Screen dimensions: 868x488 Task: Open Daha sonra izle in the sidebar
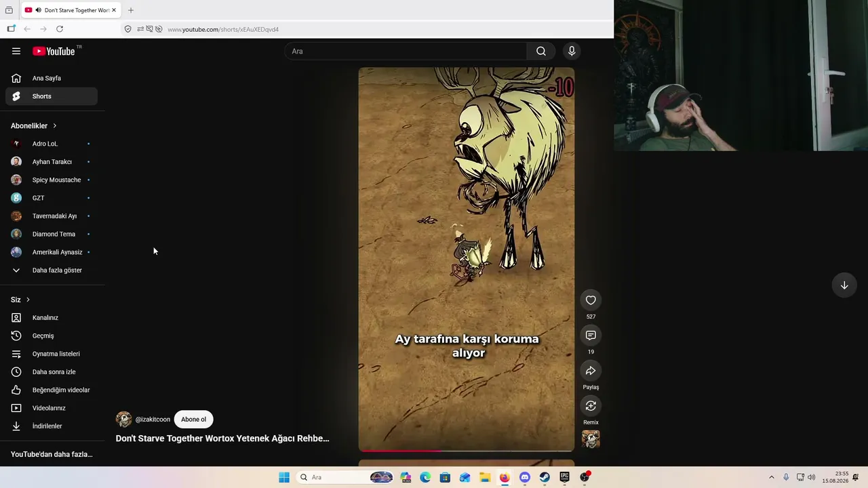click(x=52, y=372)
